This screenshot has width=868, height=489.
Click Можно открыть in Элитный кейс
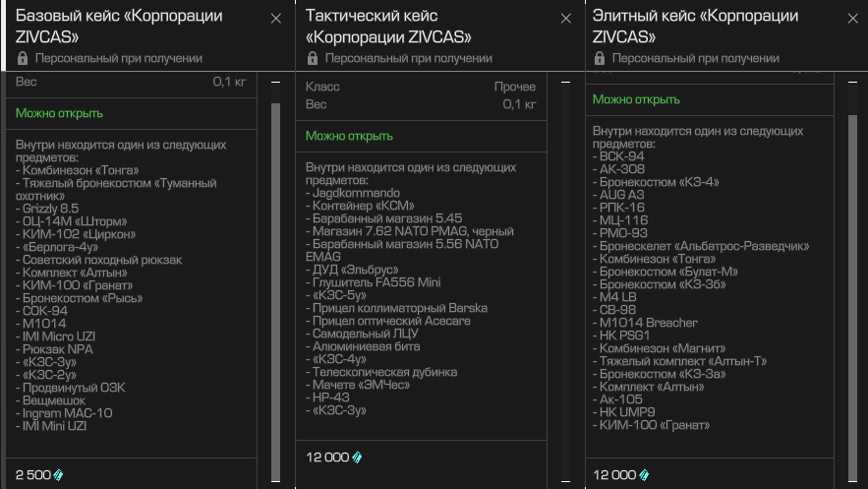(x=636, y=99)
